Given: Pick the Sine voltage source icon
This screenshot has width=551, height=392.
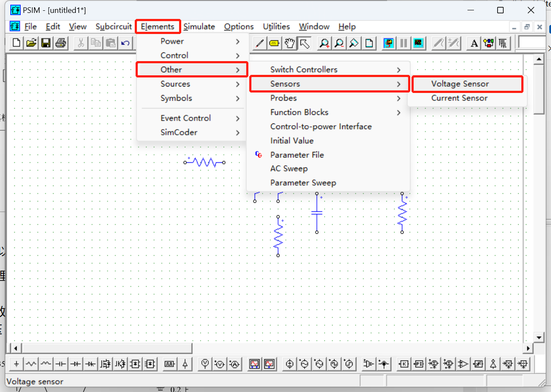Looking at the screenshot, I should tap(305, 364).
